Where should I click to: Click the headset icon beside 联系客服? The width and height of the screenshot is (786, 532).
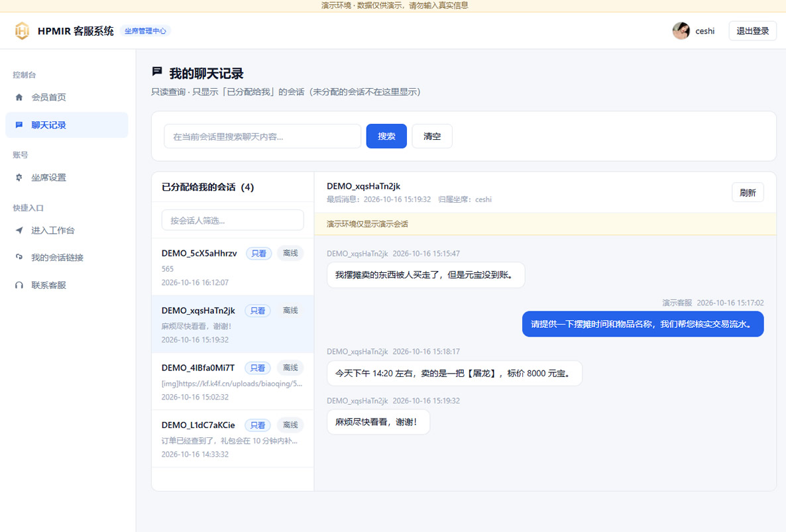click(x=19, y=285)
